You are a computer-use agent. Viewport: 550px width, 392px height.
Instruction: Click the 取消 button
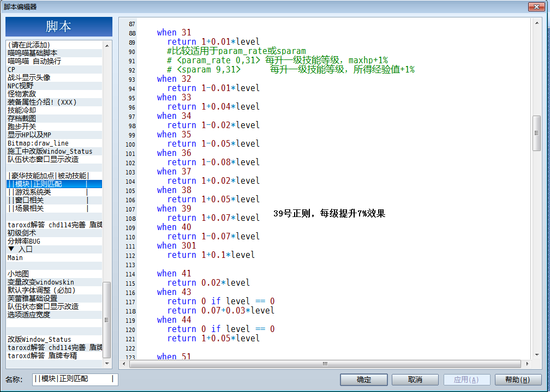[415, 379]
